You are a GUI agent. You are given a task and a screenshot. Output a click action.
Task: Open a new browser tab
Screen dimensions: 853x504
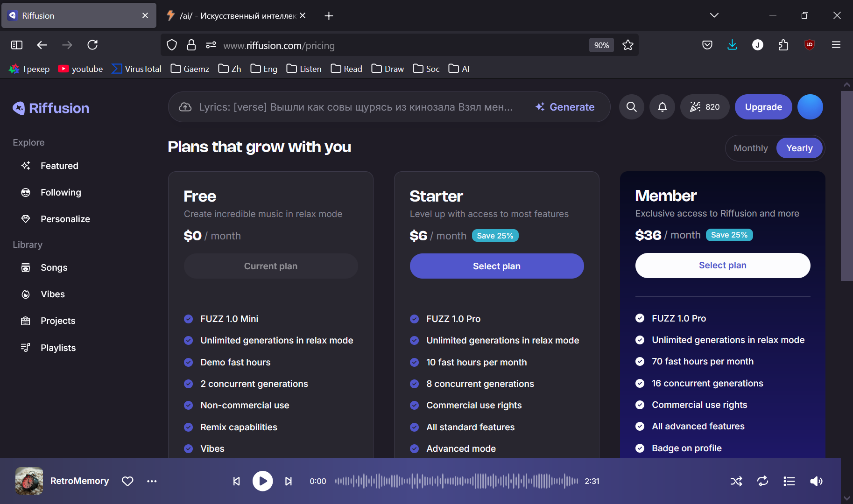[x=329, y=15]
